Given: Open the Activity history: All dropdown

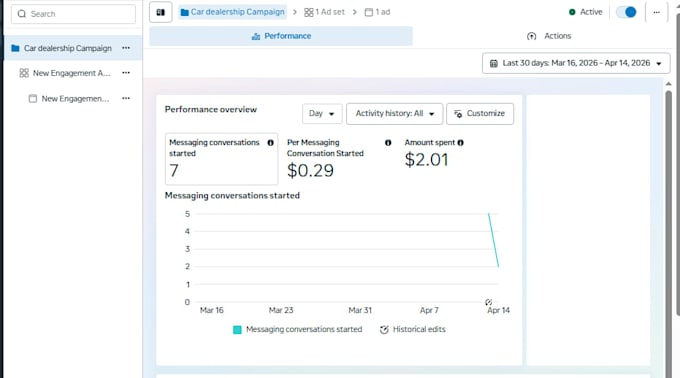Looking at the screenshot, I should pyautogui.click(x=394, y=114).
